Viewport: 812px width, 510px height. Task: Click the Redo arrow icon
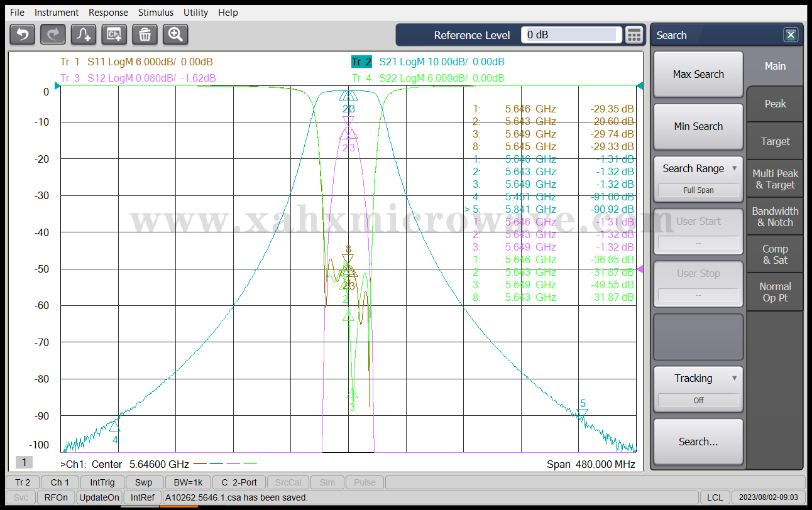(x=53, y=35)
